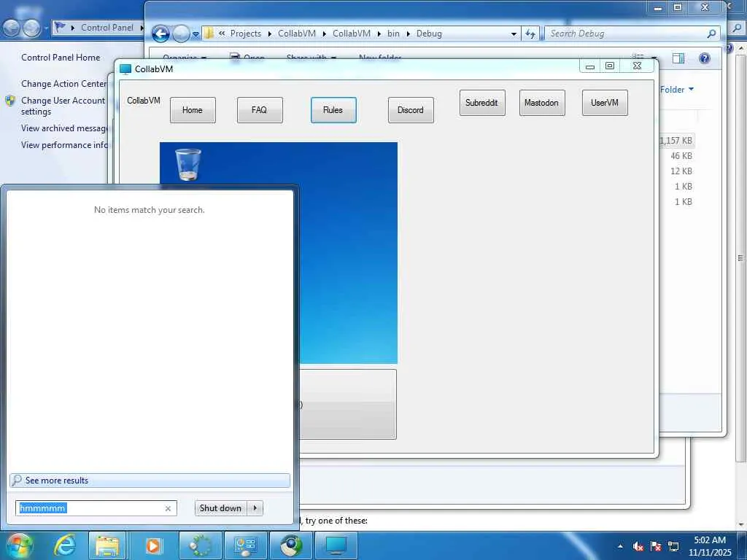Screen dimensions: 747x560
Task: Expand the arrow after Projects breadcrumb
Action: point(270,34)
